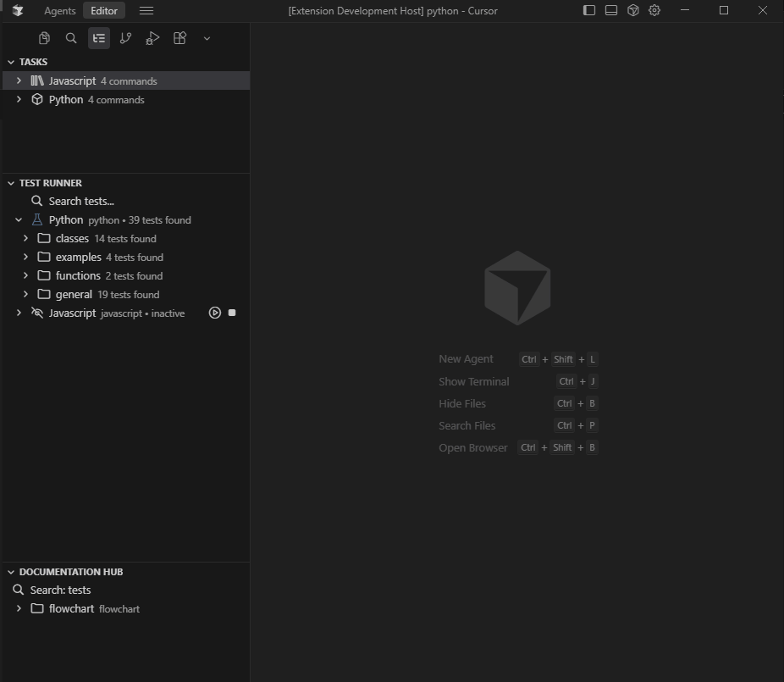This screenshot has width=784, height=682.
Task: Expand the flowchart documentation folder
Action: point(19,608)
